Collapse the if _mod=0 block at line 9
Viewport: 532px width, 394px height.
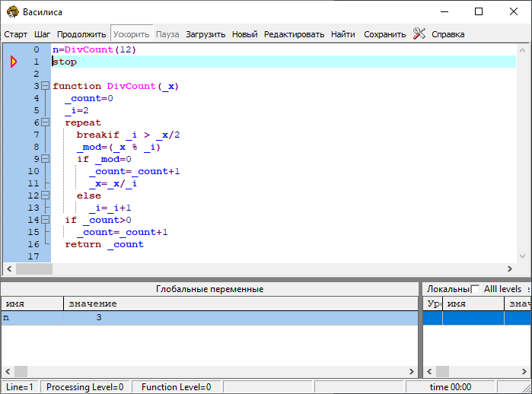[x=45, y=159]
